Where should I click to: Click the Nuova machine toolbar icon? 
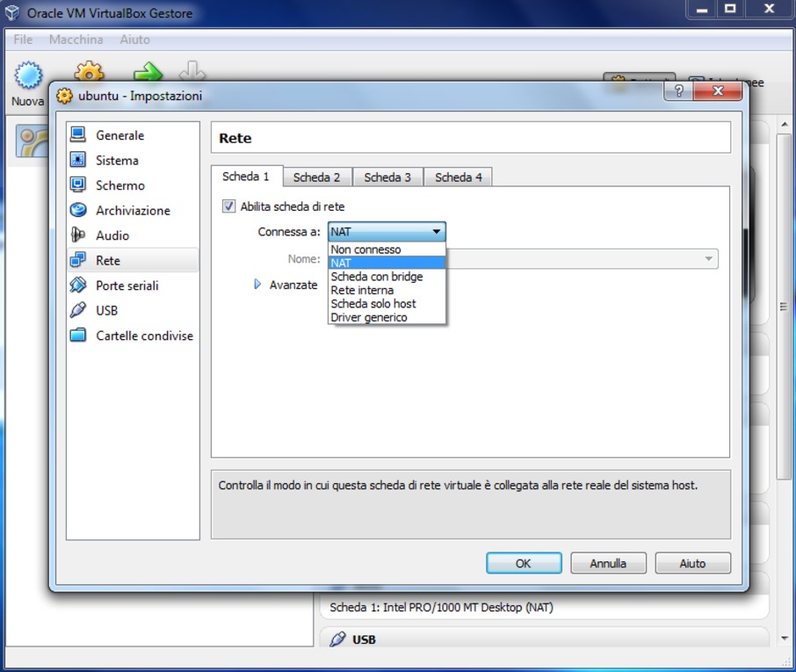[x=28, y=76]
